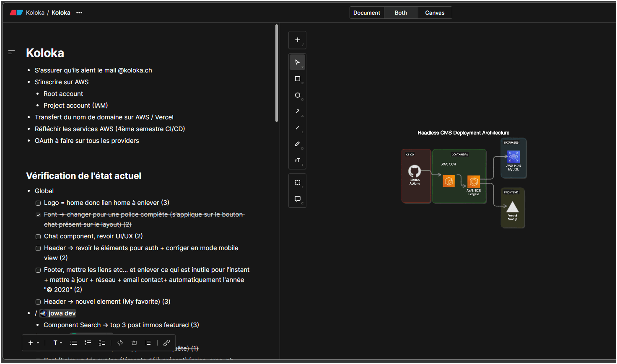Switch to Both view tab
Image resolution: width=617 pixels, height=364 pixels.
pyautogui.click(x=401, y=13)
